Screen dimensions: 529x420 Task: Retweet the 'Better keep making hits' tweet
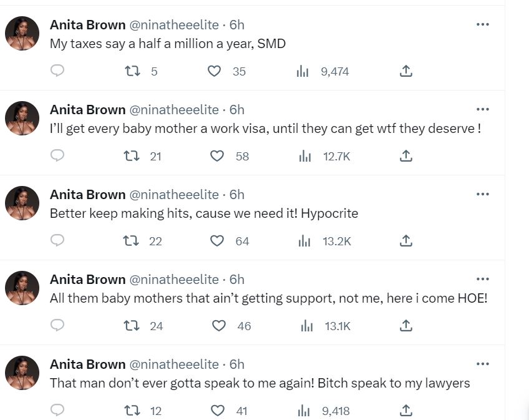[132, 241]
